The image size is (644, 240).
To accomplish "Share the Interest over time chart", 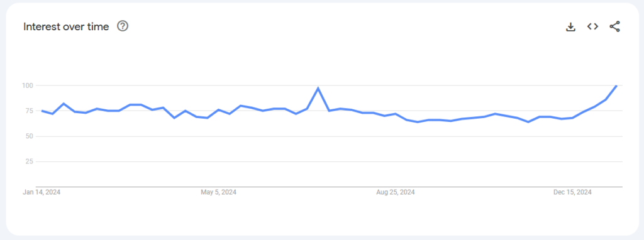I will click(614, 26).
